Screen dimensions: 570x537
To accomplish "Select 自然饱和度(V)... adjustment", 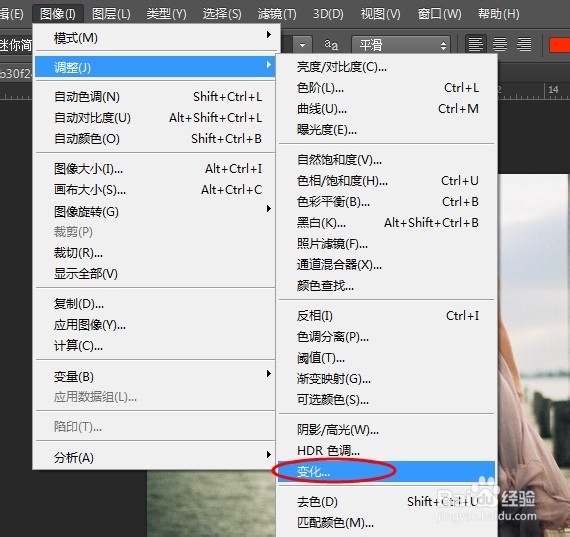I will click(386, 160).
